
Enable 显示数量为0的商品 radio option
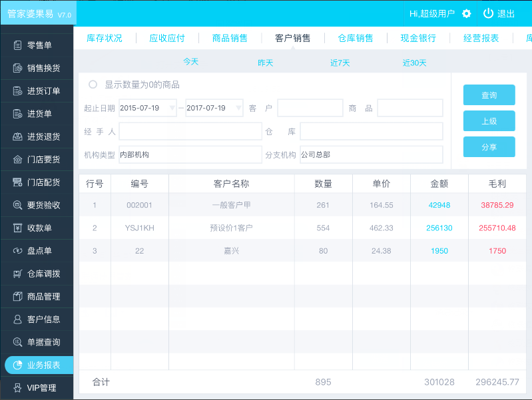(x=93, y=85)
